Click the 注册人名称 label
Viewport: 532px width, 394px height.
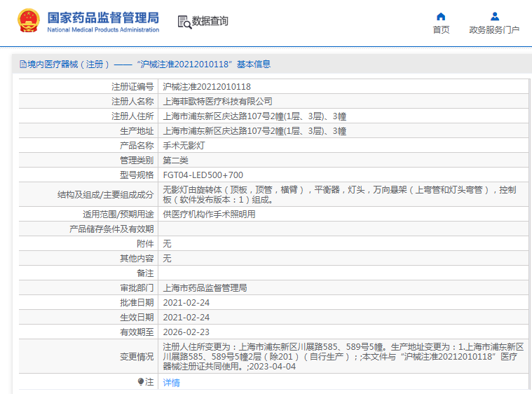(132, 102)
